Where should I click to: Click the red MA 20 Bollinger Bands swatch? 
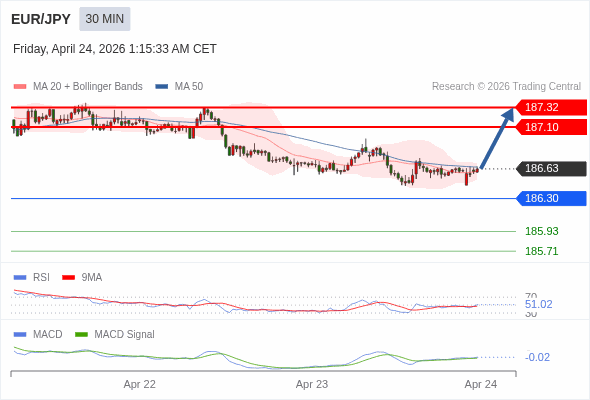tap(20, 87)
